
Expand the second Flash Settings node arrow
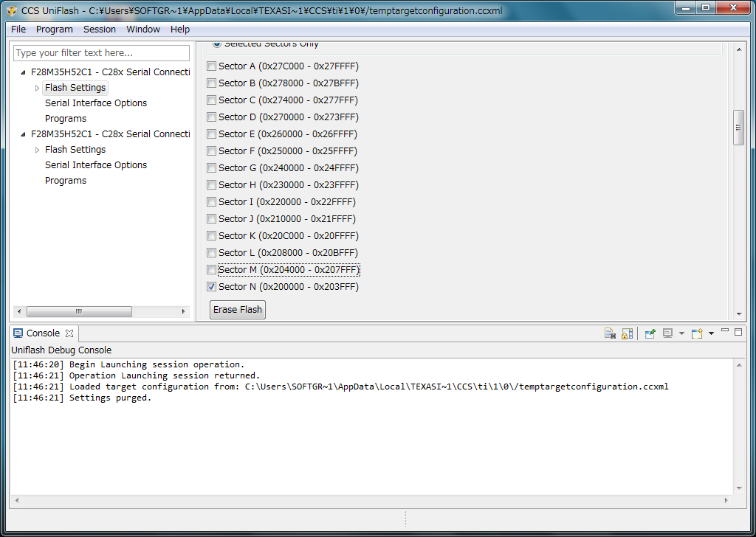[37, 150]
